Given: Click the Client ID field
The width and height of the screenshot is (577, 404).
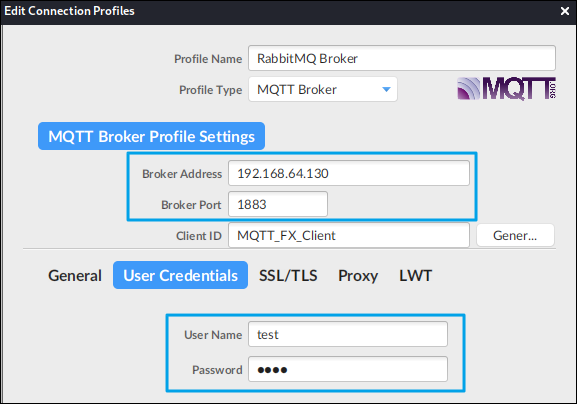Looking at the screenshot, I should tap(349, 235).
